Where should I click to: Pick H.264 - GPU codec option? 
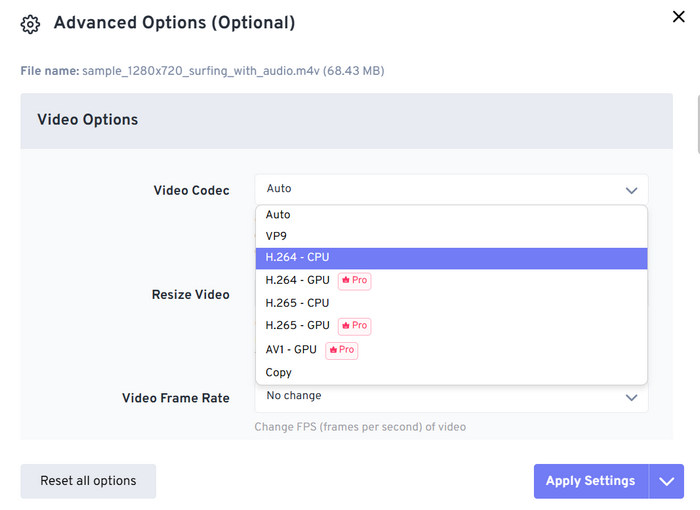297,281
